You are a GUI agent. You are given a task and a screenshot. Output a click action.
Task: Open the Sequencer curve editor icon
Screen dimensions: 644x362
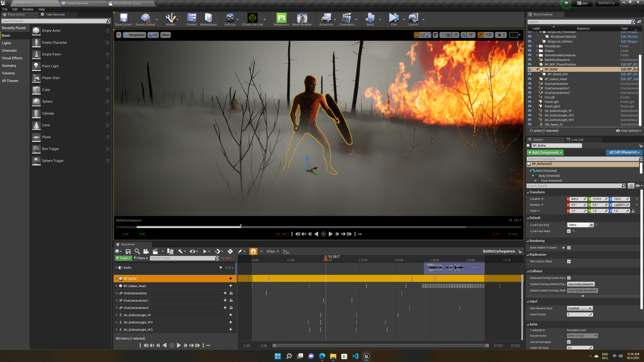(x=286, y=251)
